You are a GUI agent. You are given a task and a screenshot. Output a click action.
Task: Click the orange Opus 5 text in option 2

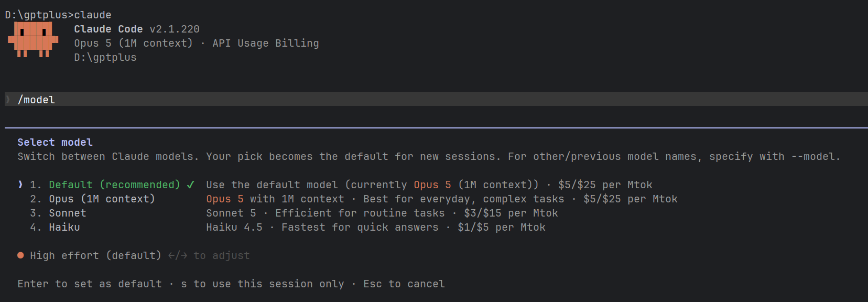tap(225, 199)
